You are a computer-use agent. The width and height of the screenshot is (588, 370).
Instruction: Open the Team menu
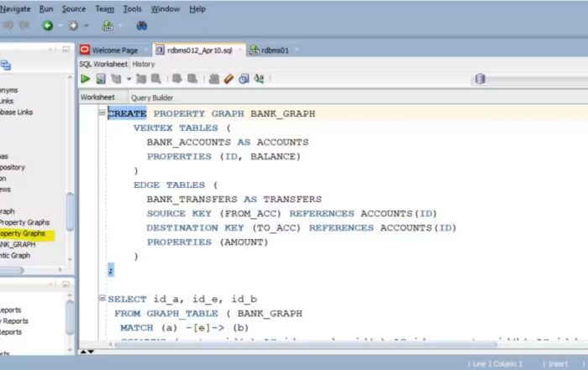(105, 9)
